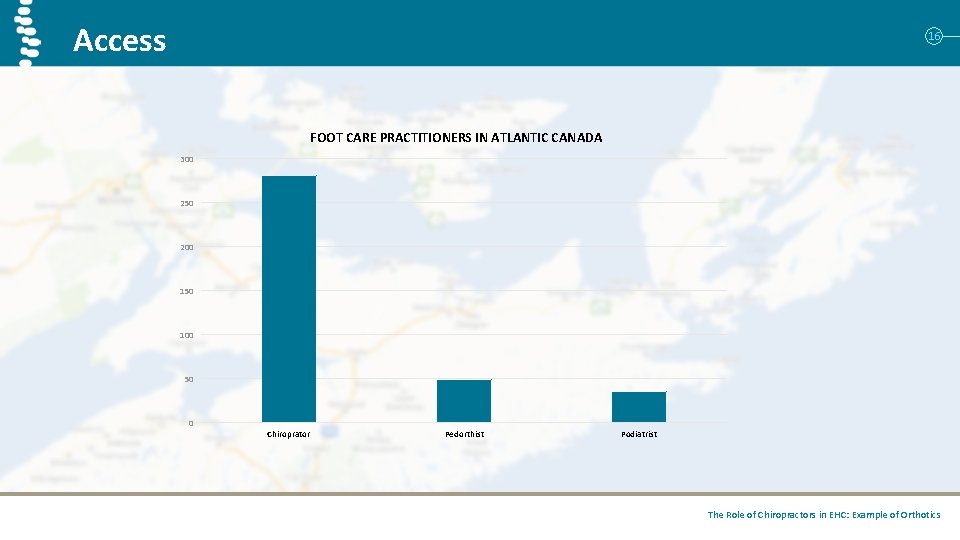Click the 0 y-axis value
The width and height of the screenshot is (960, 540).
click(x=191, y=423)
